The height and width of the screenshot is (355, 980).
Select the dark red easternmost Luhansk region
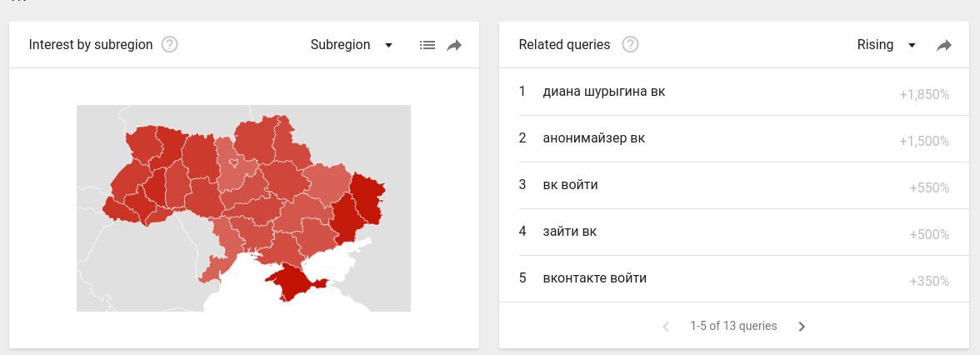[365, 195]
